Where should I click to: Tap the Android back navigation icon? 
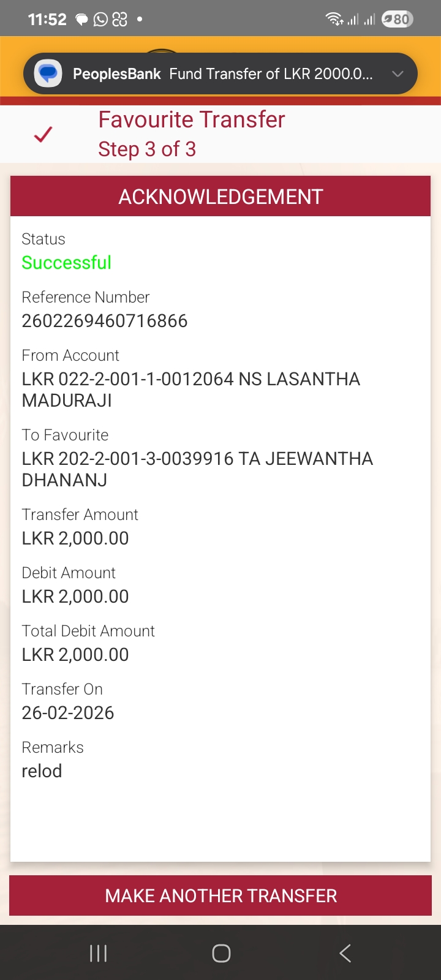[345, 953]
